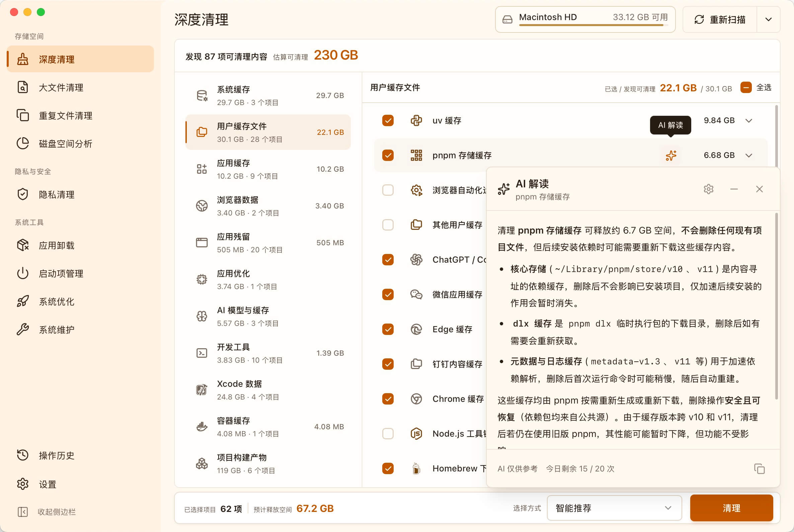This screenshot has width=794, height=532.
Task: Click the Homebrew beer mug icon
Action: (416, 468)
